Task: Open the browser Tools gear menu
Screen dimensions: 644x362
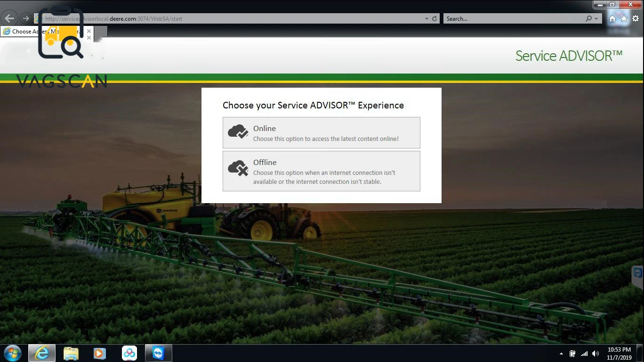Action: (636, 19)
